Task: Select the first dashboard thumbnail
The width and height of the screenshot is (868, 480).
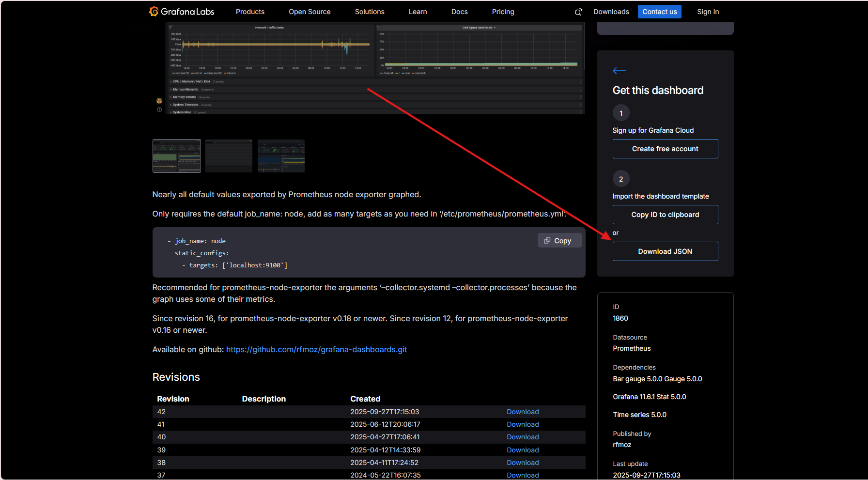Action: tap(177, 156)
